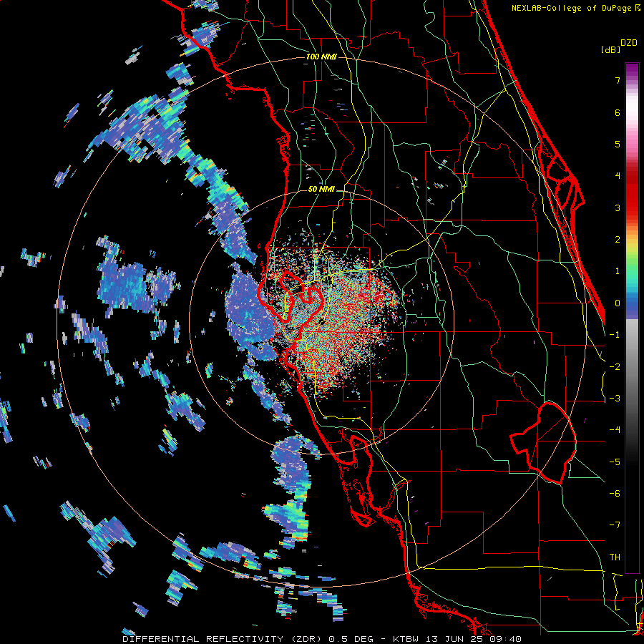The height and width of the screenshot is (644, 644).
Task: Click the DZD legend title
Action: point(629,43)
